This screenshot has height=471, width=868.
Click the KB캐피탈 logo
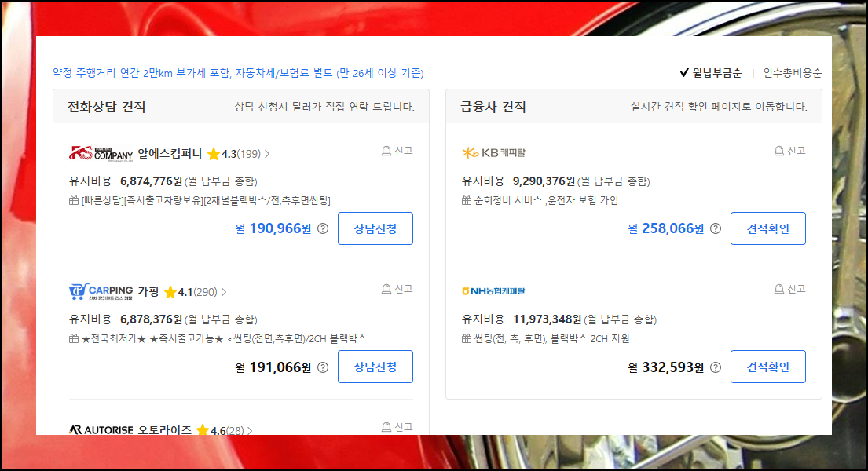(x=493, y=153)
